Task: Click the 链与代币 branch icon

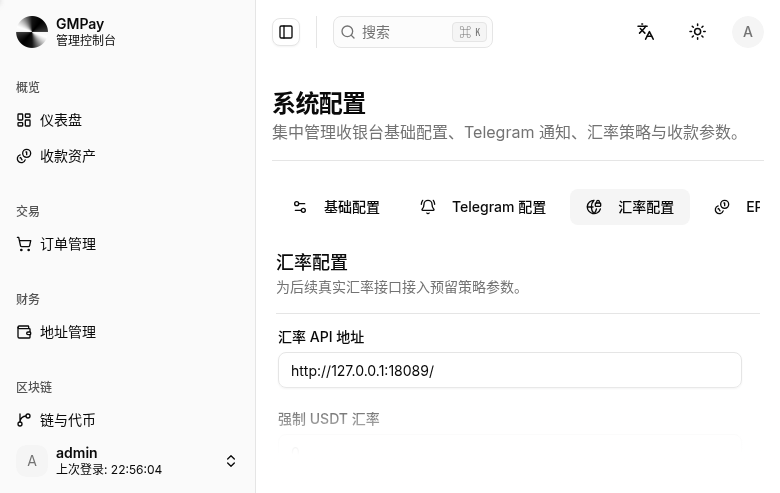Action: point(24,420)
